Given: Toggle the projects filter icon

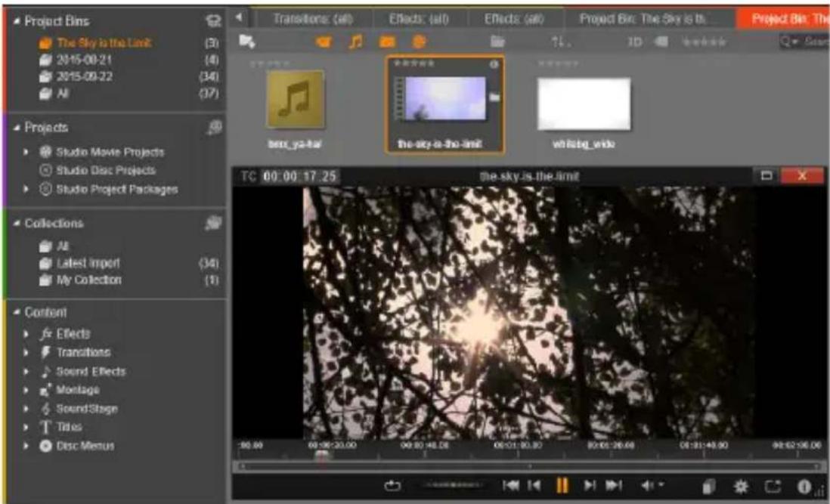Looking at the screenshot, I should click(419, 42).
